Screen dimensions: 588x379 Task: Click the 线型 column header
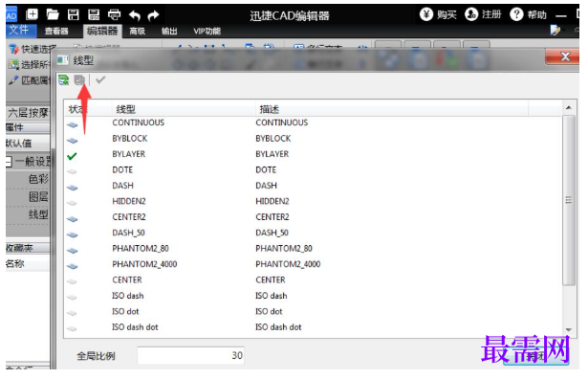tap(125, 109)
